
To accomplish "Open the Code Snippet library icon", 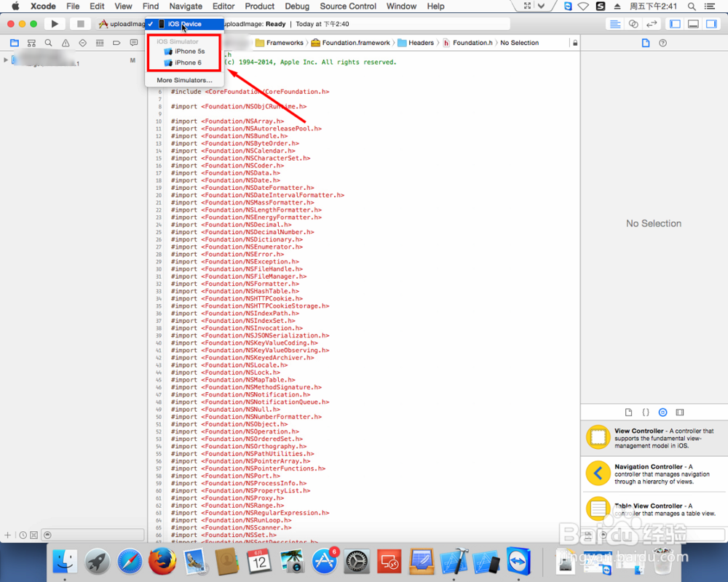I will (645, 412).
